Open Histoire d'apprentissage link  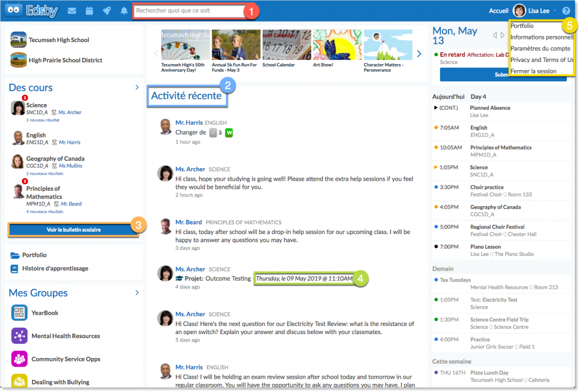[55, 268]
